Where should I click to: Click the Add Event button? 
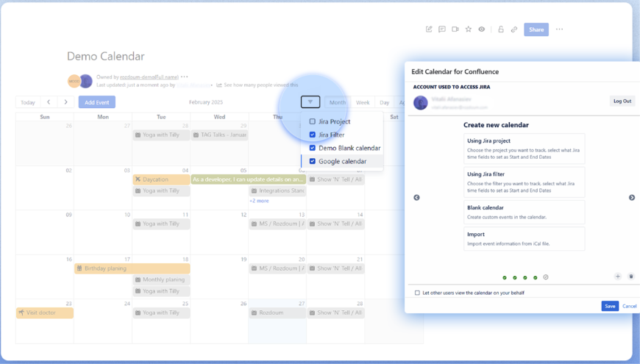(96, 102)
